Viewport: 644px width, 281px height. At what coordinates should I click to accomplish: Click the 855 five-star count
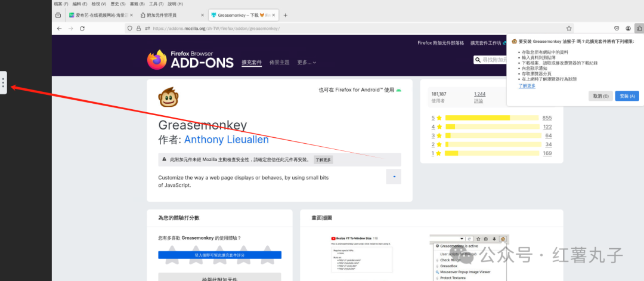(547, 118)
